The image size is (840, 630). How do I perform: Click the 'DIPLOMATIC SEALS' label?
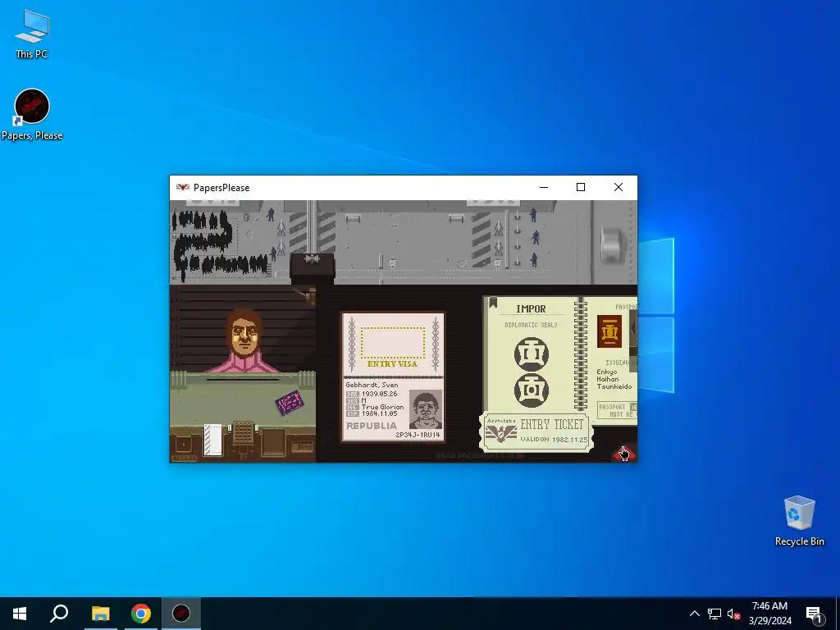(x=531, y=325)
